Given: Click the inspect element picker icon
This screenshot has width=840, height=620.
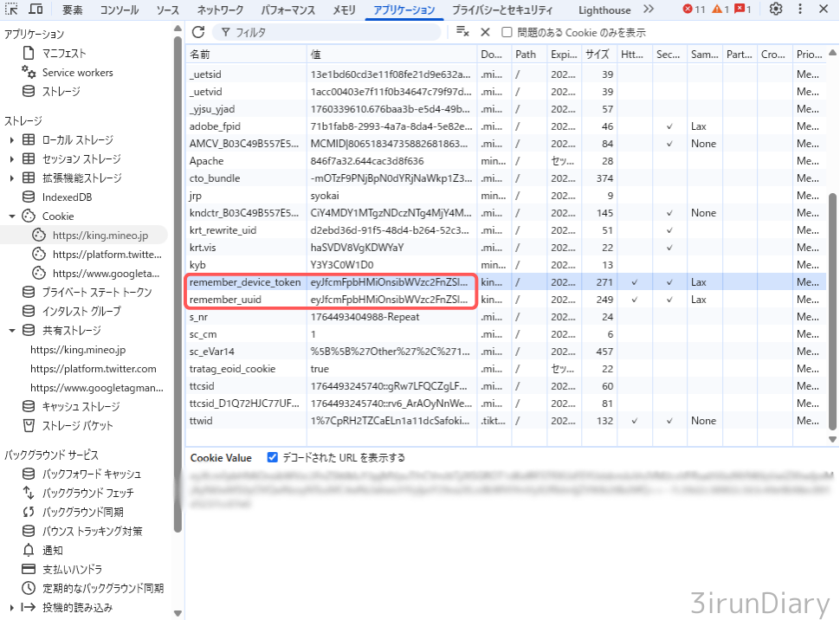Looking at the screenshot, I should tap(12, 10).
